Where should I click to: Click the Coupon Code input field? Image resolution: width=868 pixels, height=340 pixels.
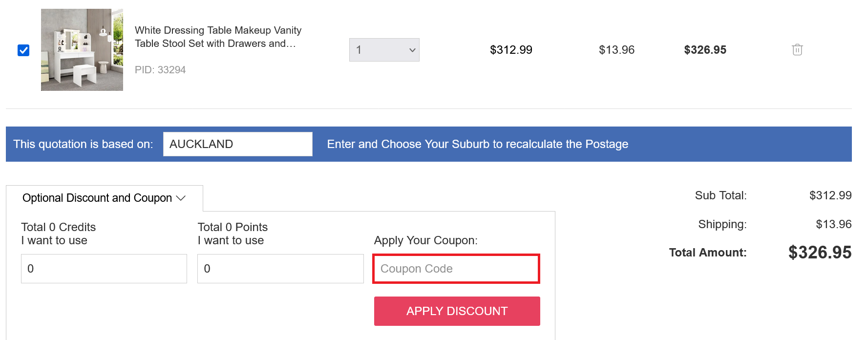[x=456, y=269]
